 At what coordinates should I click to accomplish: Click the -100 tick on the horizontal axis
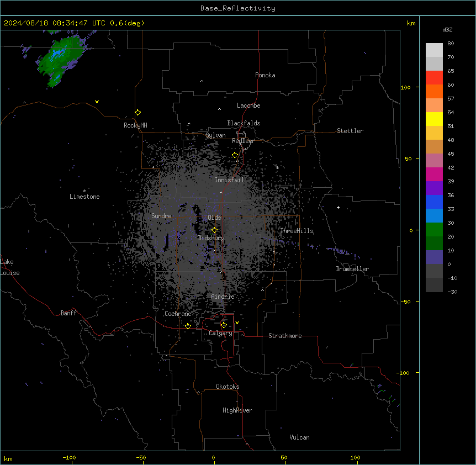click(69, 458)
